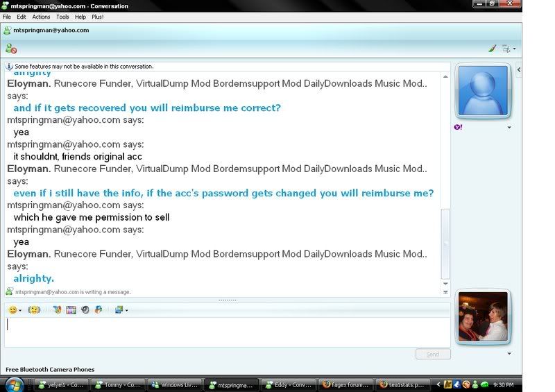Screen dimensions: 555x392
Task: Show hidden system tray icons
Action: pos(438,384)
